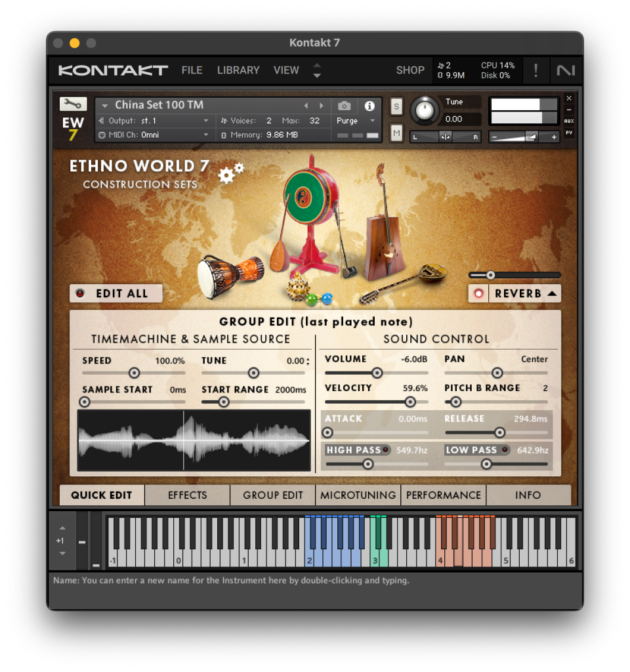This screenshot has width=630, height=672.
Task: Click the gears settings icon beside Ethno World 7
Action: 230,173
